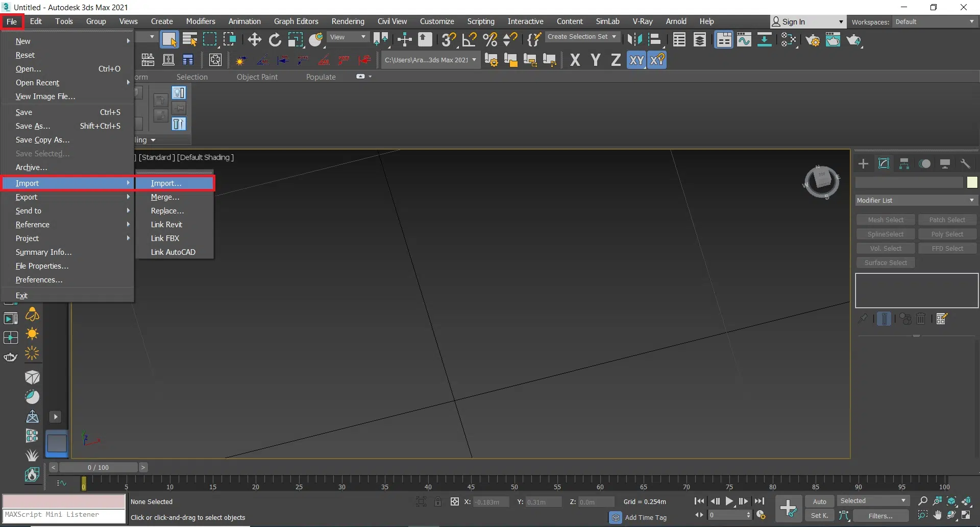Open the Mirror tool
This screenshot has height=527, width=980.
click(634, 40)
